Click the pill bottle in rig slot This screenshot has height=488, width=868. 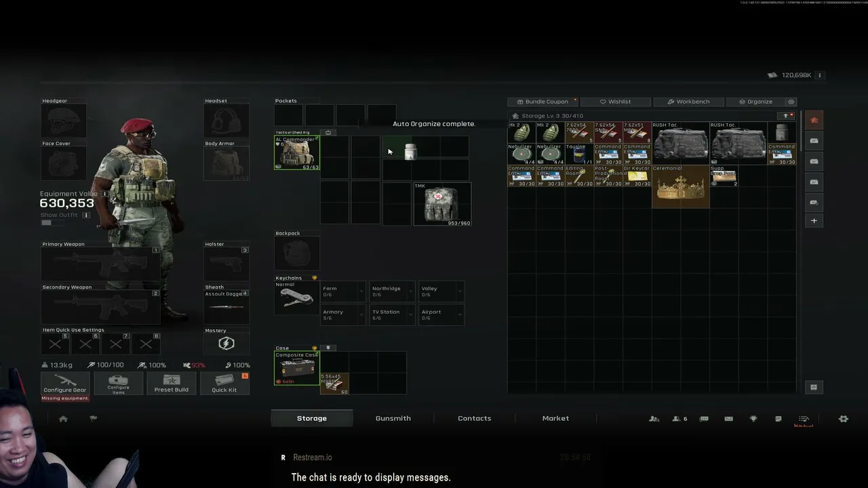coord(410,152)
